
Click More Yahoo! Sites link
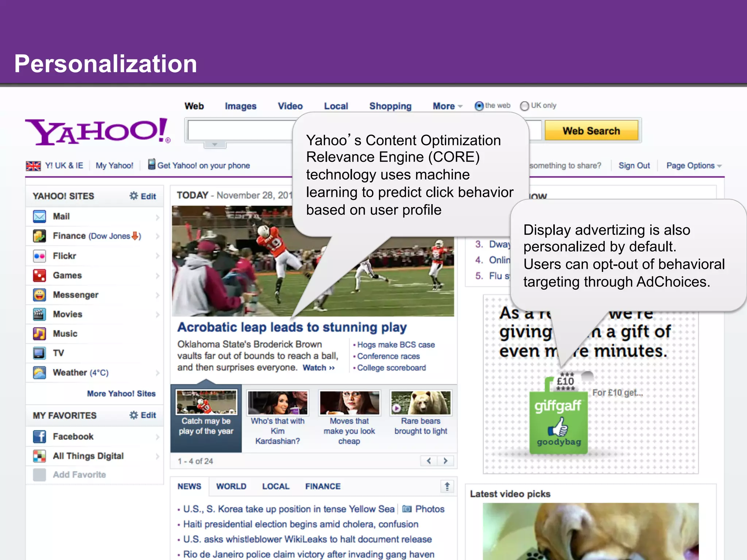point(121,393)
